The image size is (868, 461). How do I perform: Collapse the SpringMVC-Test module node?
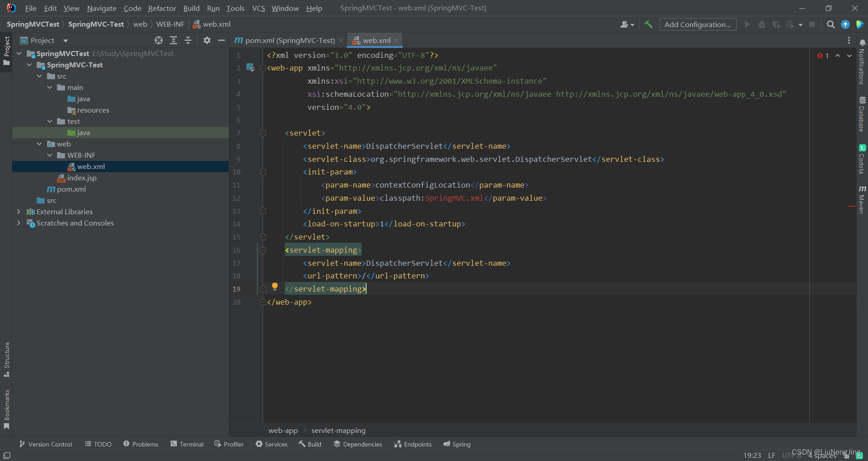[29, 65]
